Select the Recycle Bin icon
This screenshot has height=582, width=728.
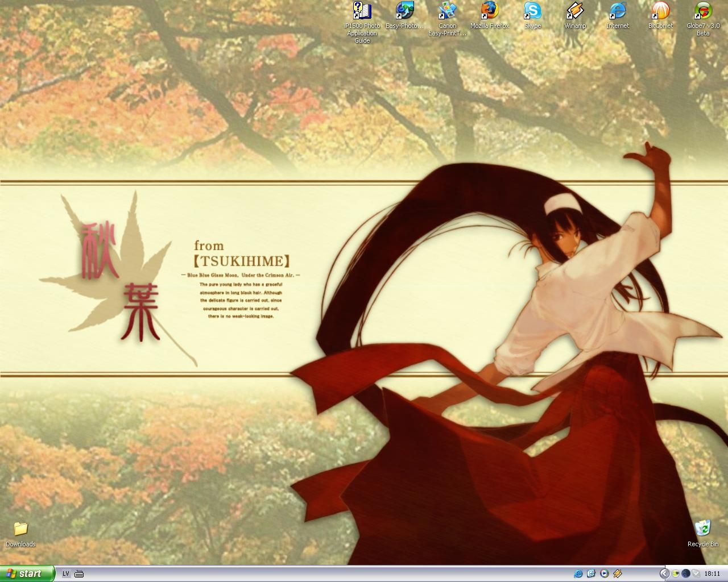tap(703, 533)
